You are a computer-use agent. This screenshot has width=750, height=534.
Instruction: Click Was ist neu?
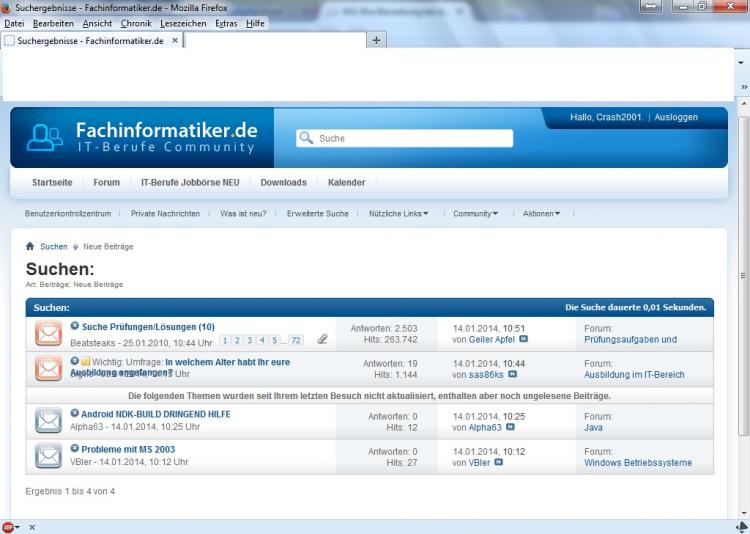243,213
